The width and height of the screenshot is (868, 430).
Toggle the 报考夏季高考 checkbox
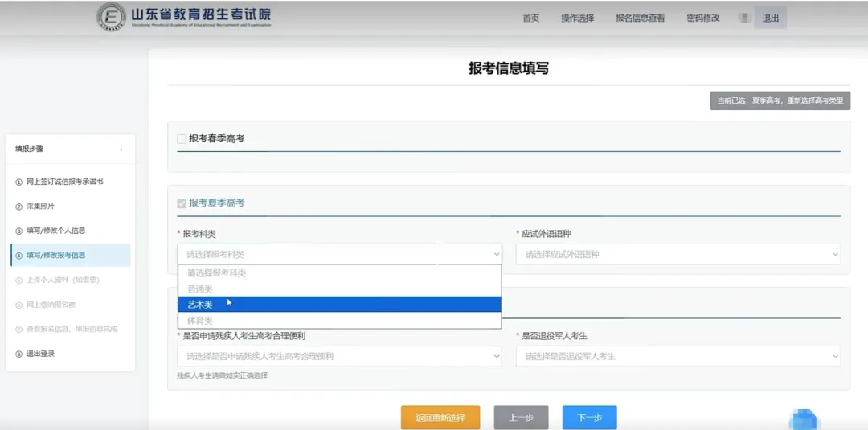182,203
